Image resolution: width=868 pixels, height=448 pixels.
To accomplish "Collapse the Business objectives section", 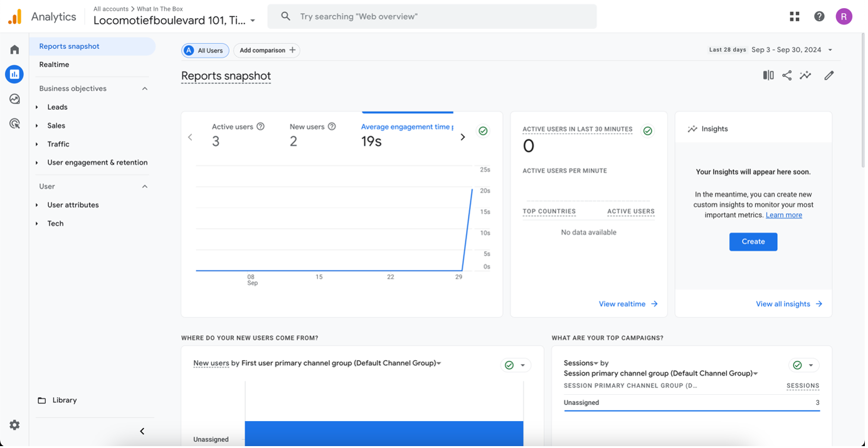I will 145,88.
